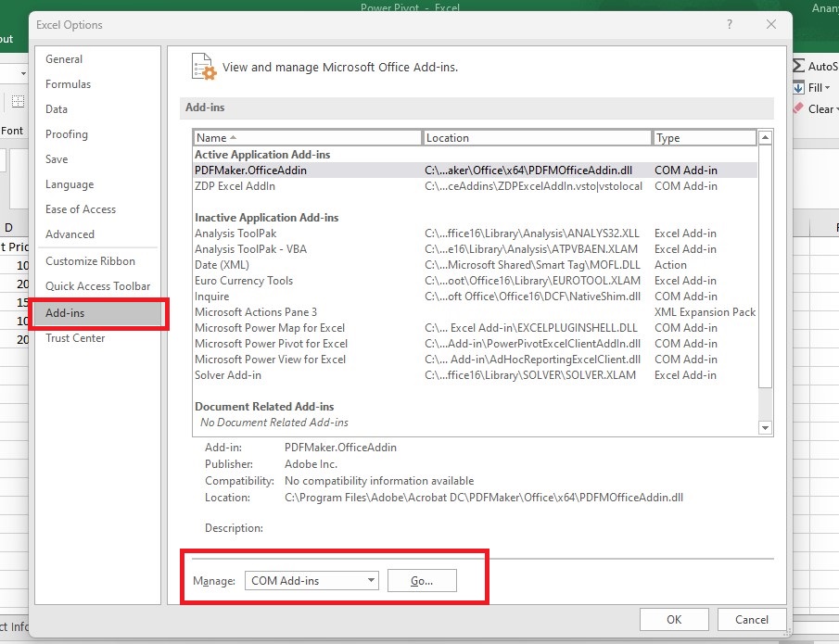
Task: Sort add-ins by Name column header
Action: (307, 138)
